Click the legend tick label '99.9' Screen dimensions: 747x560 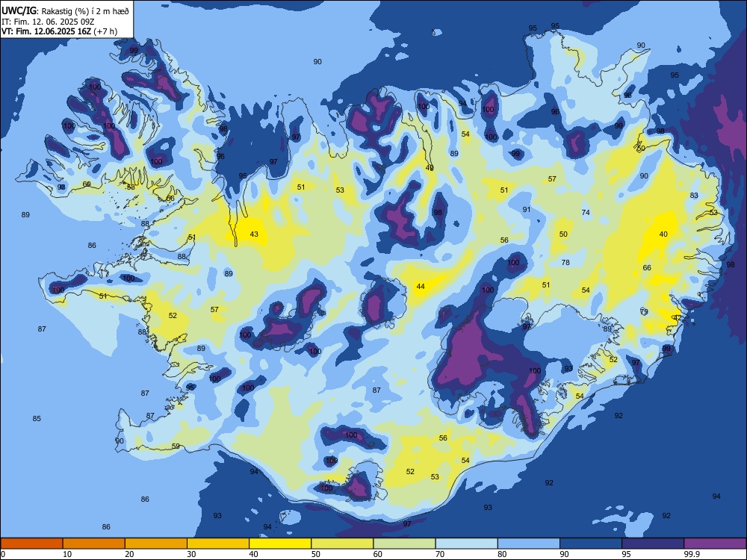coord(692,554)
